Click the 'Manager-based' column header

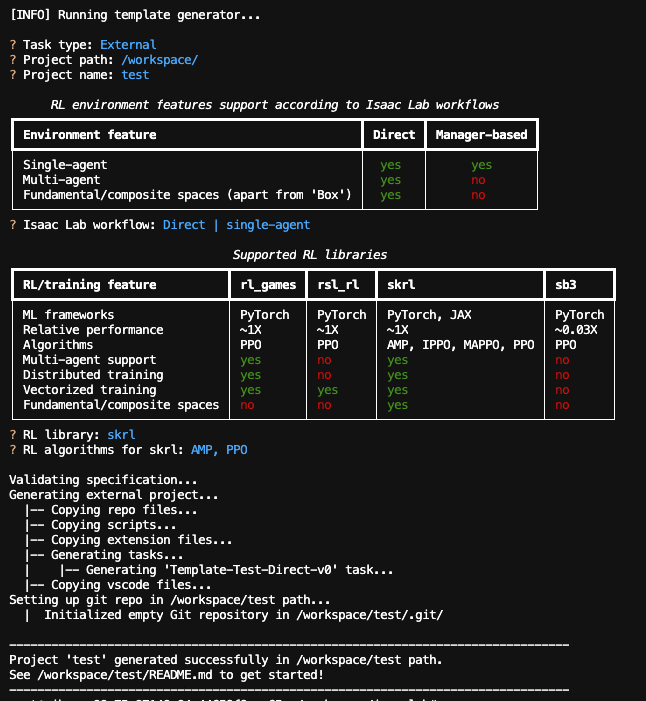click(x=481, y=135)
